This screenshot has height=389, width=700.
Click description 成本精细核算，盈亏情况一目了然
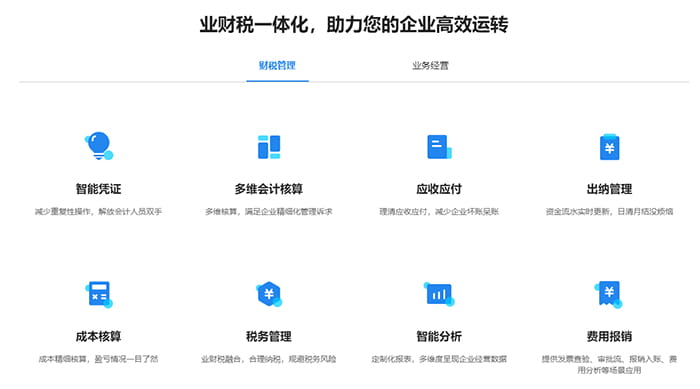point(99,359)
